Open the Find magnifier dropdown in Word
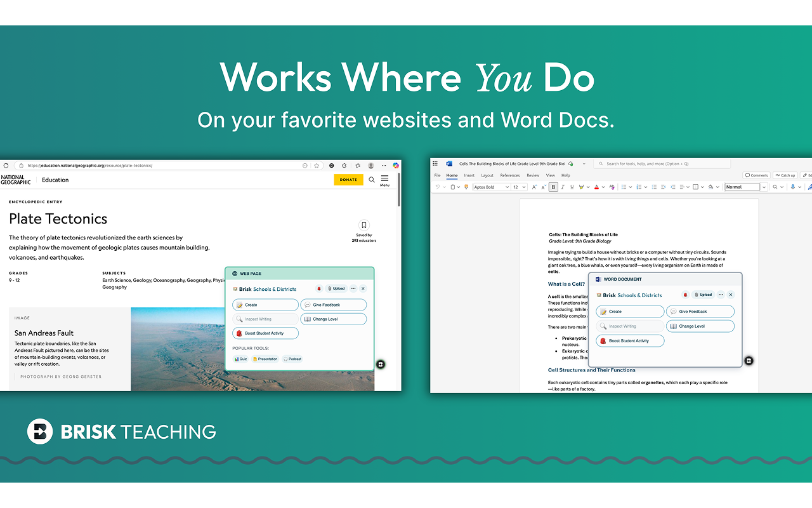 pos(782,187)
